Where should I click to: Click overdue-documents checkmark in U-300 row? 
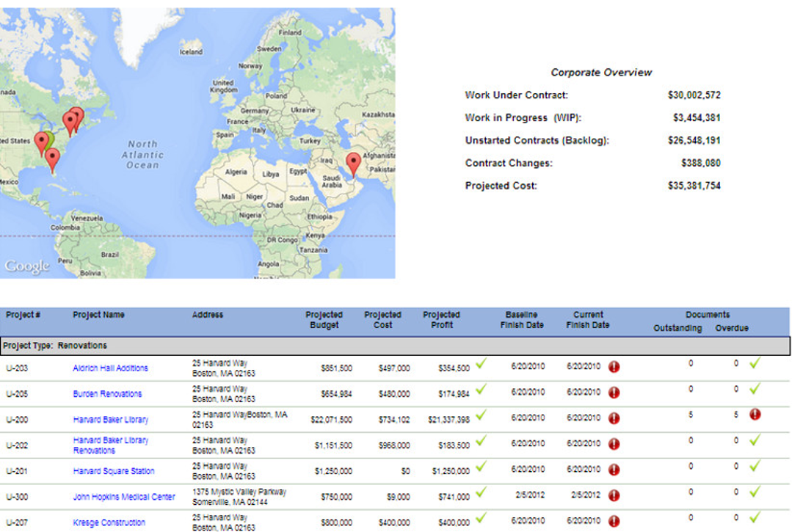[755, 492]
